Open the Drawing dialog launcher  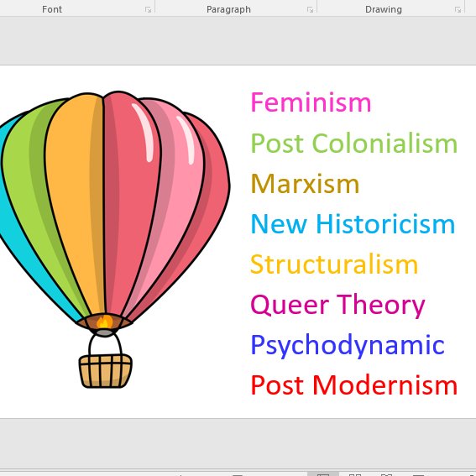pyautogui.click(x=458, y=10)
